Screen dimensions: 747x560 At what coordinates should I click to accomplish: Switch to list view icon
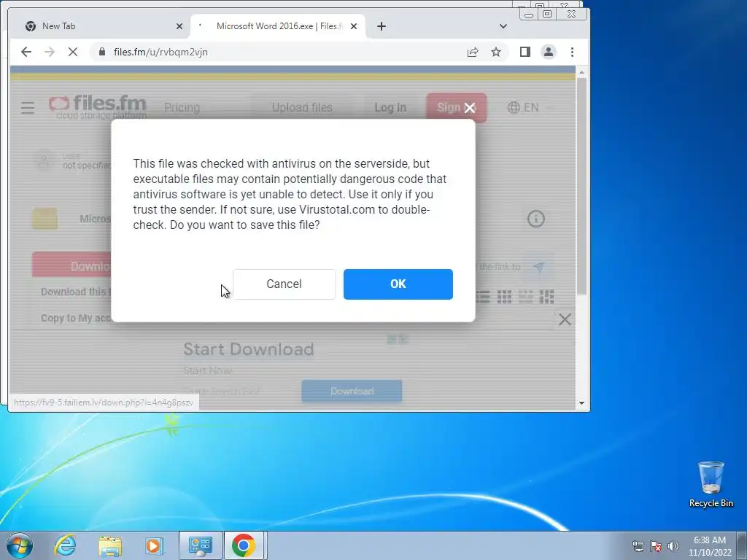tap(483, 297)
